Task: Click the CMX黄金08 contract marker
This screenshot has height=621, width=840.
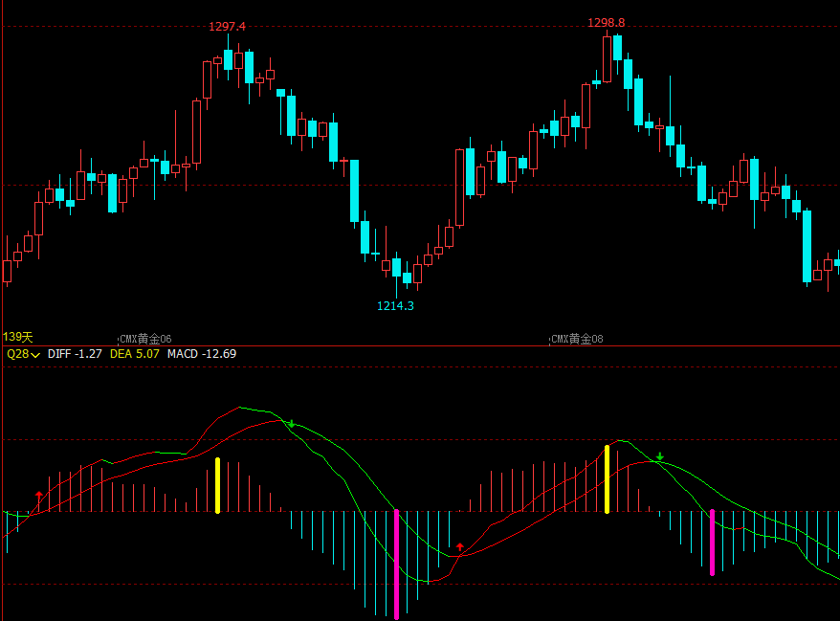Action: tap(577, 339)
